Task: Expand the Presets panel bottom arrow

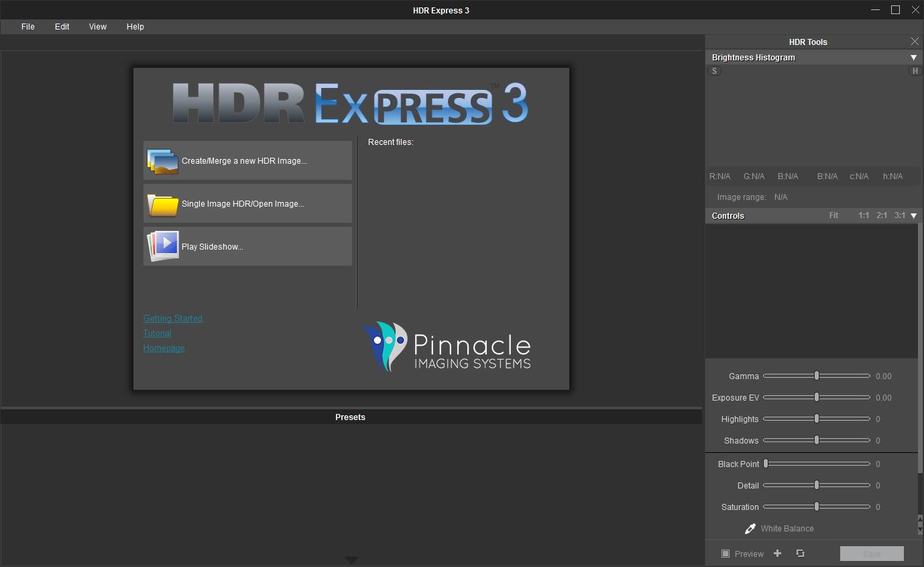Action: (x=351, y=560)
